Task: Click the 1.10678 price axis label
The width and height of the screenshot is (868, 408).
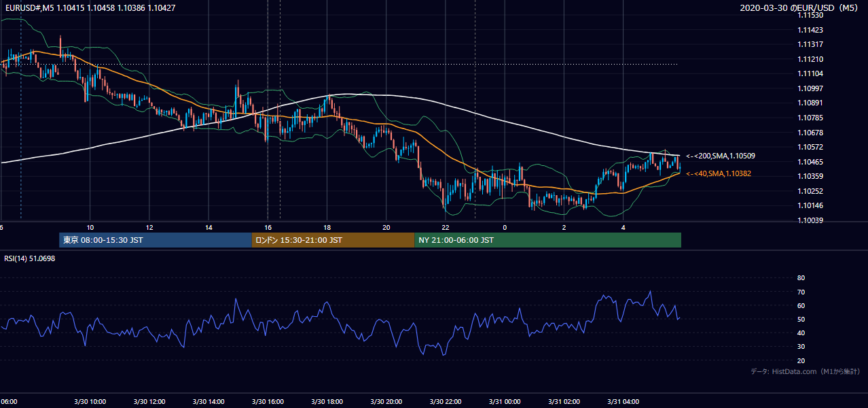Action: 810,133
